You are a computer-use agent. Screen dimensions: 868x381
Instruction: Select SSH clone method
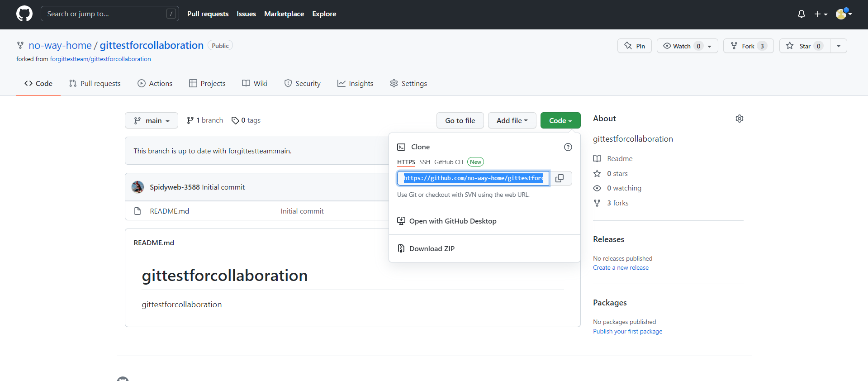coord(425,162)
